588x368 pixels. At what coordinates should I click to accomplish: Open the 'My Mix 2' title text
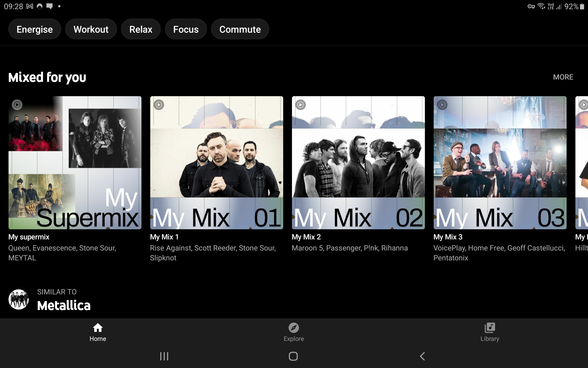(x=306, y=237)
